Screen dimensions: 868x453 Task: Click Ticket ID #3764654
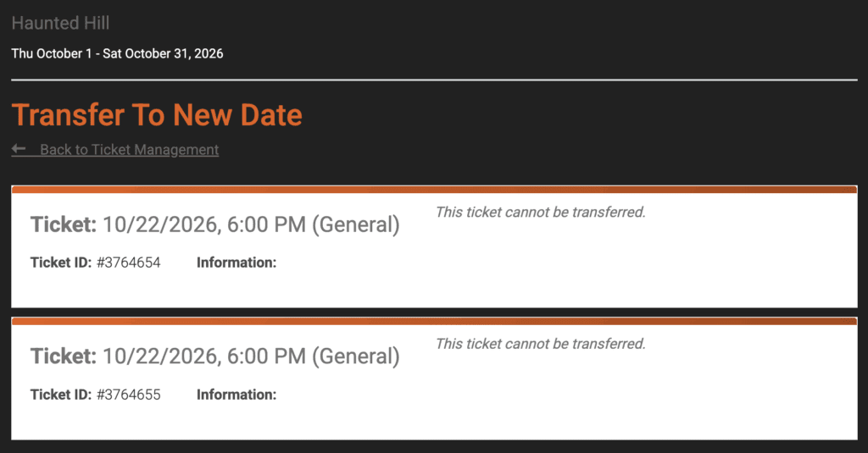(128, 262)
